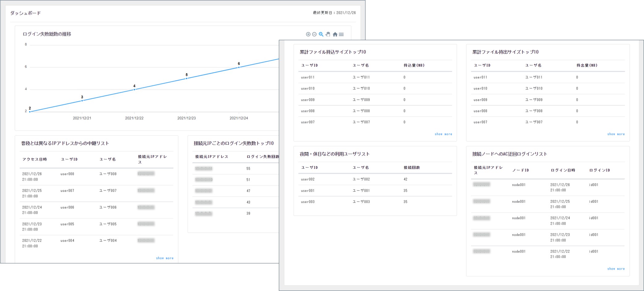Show more entries in 普段とは異なるIPアドレスからの中継リスト
The width and height of the screenshot is (644, 291).
point(165,258)
